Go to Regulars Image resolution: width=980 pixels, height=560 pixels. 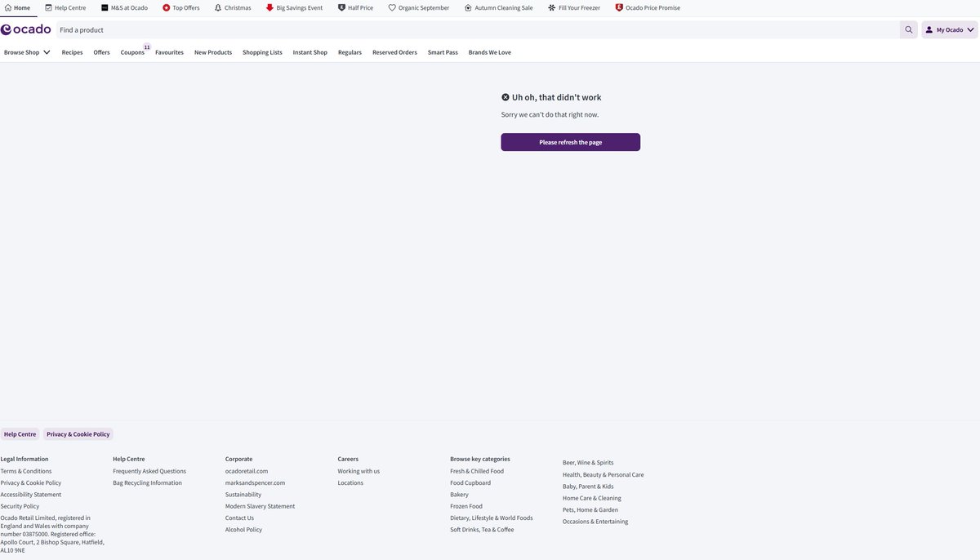pos(350,52)
